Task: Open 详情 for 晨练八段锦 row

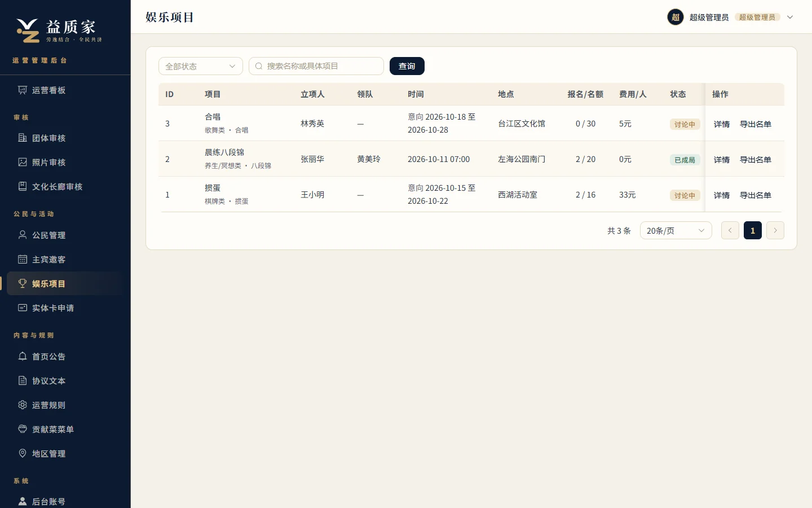Action: point(722,160)
